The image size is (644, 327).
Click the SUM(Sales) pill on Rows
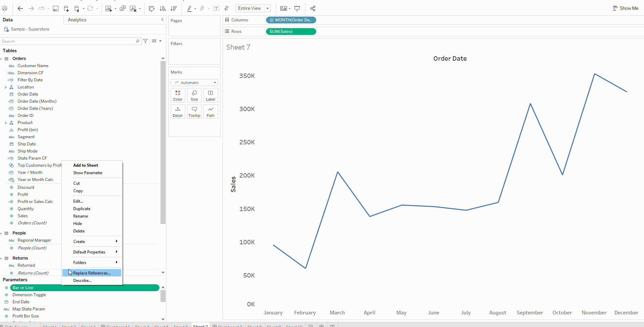[291, 32]
